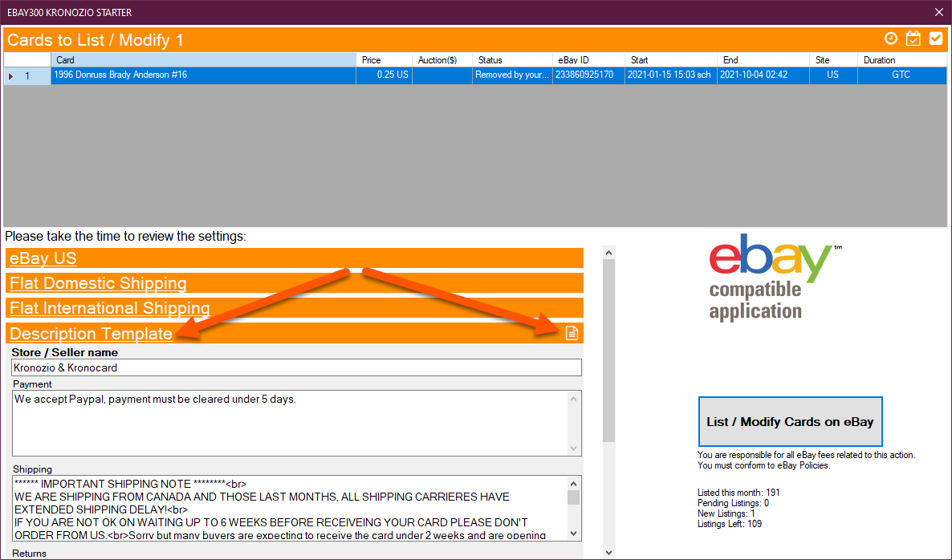Sort by the Price column header
Screen dimensions: 952x560
(x=384, y=60)
